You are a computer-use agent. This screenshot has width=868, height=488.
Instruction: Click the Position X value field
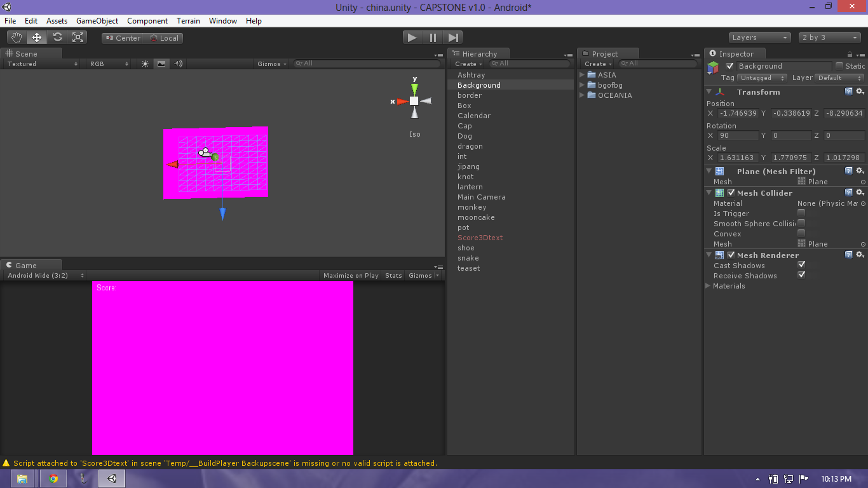(x=738, y=113)
